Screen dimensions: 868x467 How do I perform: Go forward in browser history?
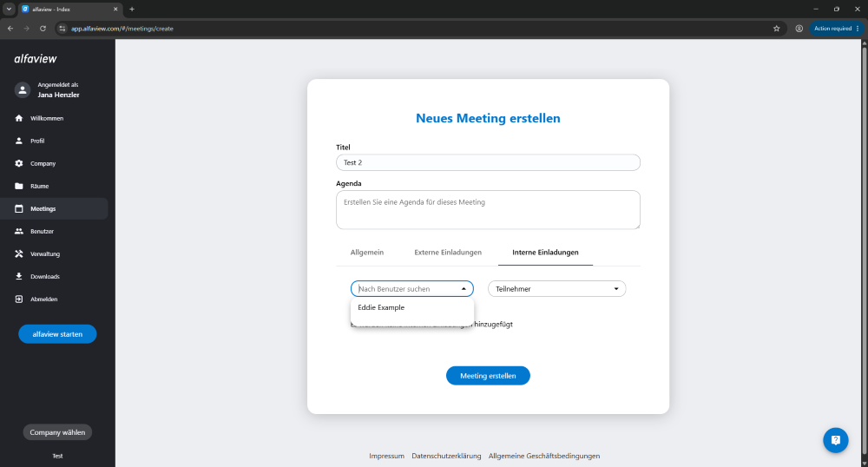click(x=26, y=29)
